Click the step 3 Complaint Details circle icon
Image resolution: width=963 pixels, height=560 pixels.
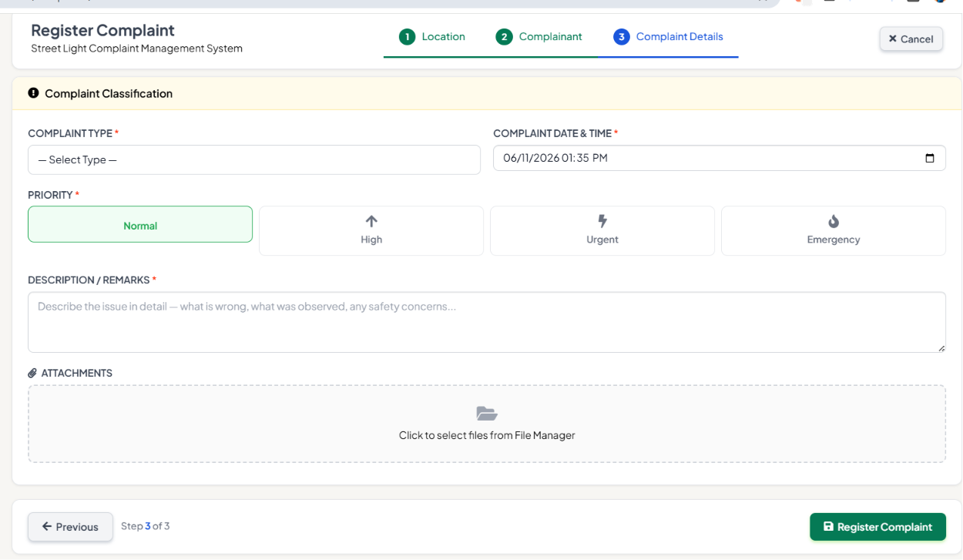[622, 37]
